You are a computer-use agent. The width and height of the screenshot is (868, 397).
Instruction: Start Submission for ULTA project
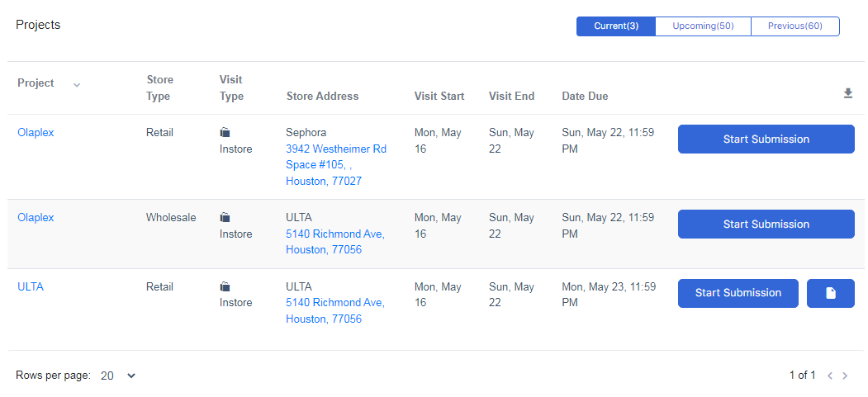coord(738,293)
